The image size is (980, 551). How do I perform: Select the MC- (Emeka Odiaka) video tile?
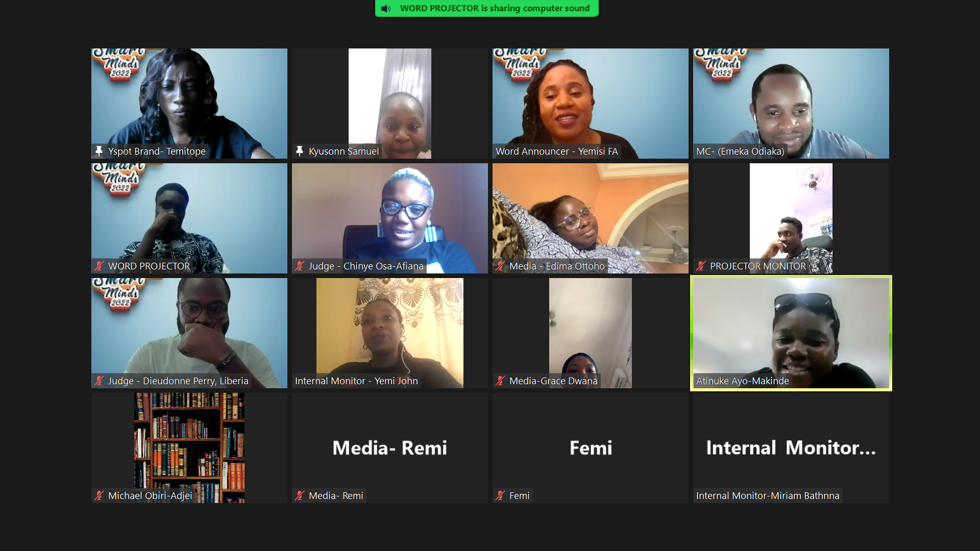(x=791, y=104)
